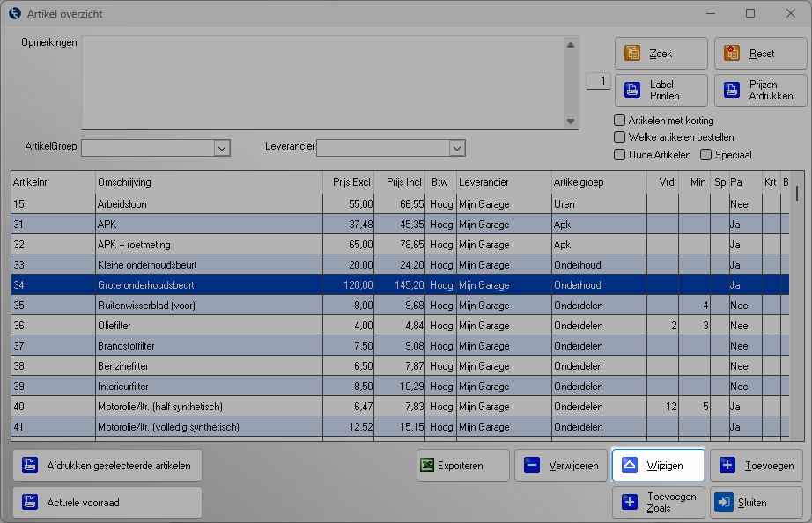Select Motorolie/ltr. (volledig synthetisch) row
This screenshot has height=523, width=812.
coord(400,426)
